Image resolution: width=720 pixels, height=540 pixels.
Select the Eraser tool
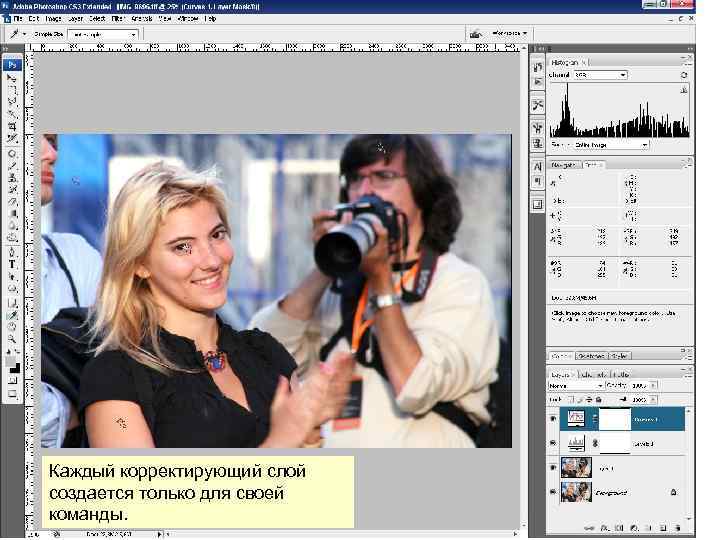12,202
